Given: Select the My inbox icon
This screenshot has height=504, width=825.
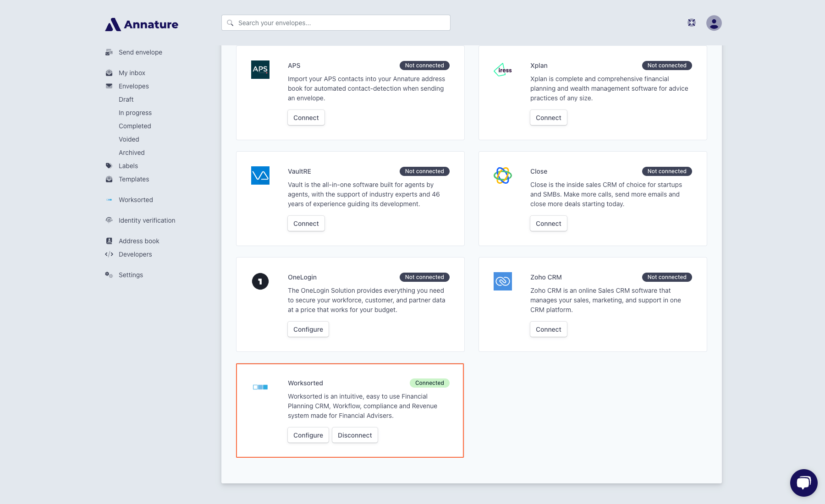Looking at the screenshot, I should [109, 72].
